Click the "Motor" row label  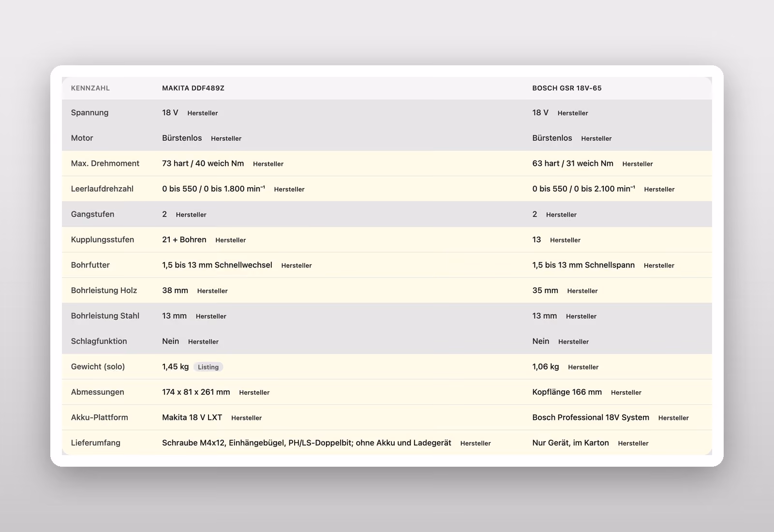(82, 138)
